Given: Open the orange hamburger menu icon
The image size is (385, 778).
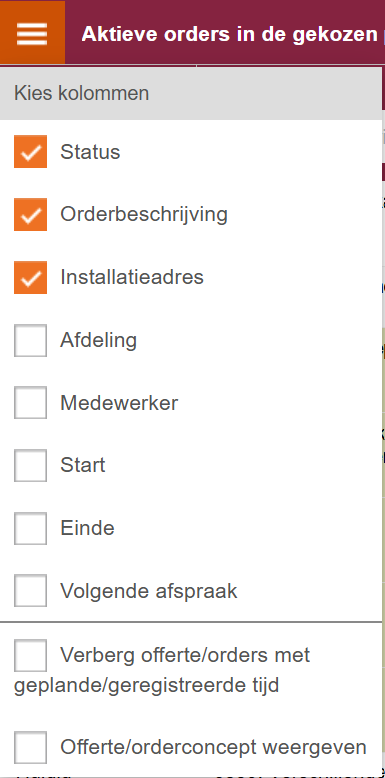Looking at the screenshot, I should pyautogui.click(x=32, y=33).
